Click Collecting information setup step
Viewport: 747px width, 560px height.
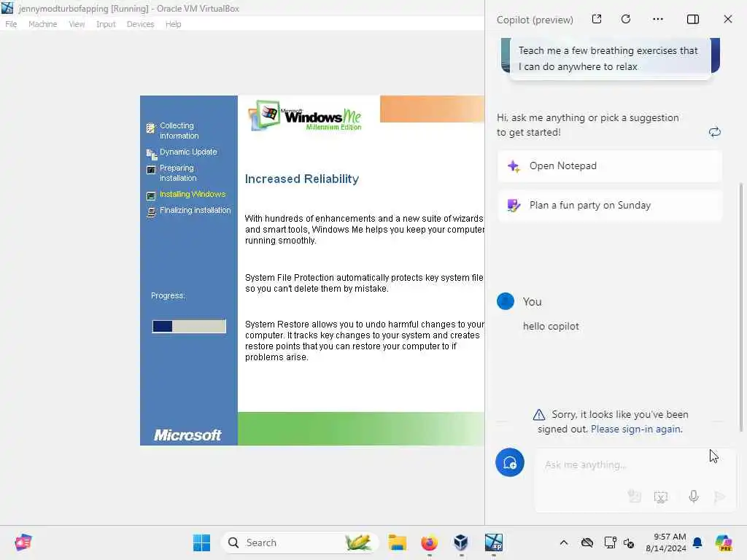pyautogui.click(x=179, y=131)
